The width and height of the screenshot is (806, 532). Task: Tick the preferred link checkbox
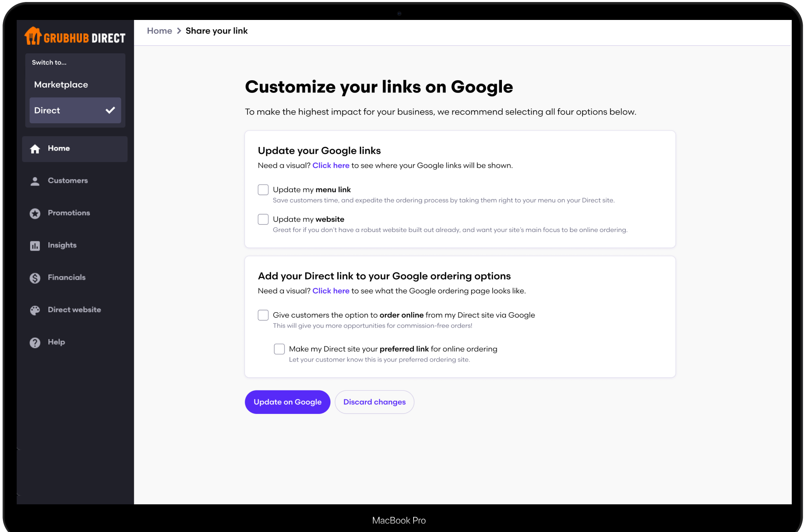279,349
